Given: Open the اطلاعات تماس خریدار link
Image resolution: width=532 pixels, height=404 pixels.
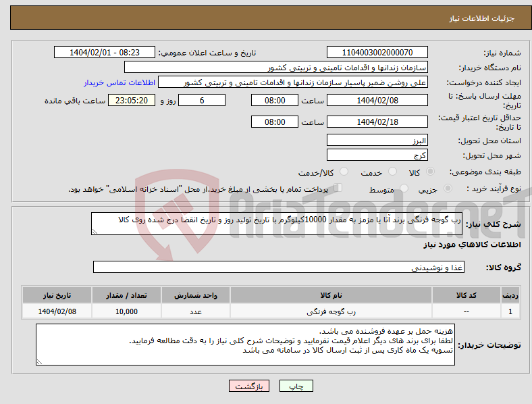Looking at the screenshot, I should click(119, 82).
